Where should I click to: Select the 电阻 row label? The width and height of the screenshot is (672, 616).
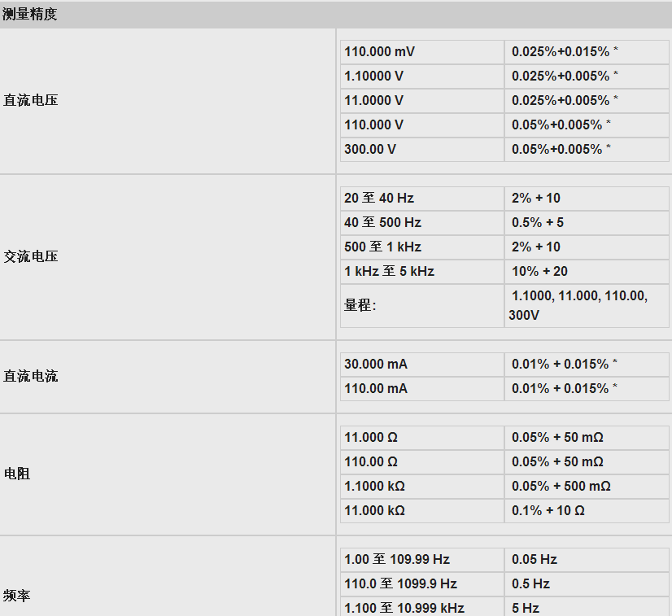coord(17,474)
